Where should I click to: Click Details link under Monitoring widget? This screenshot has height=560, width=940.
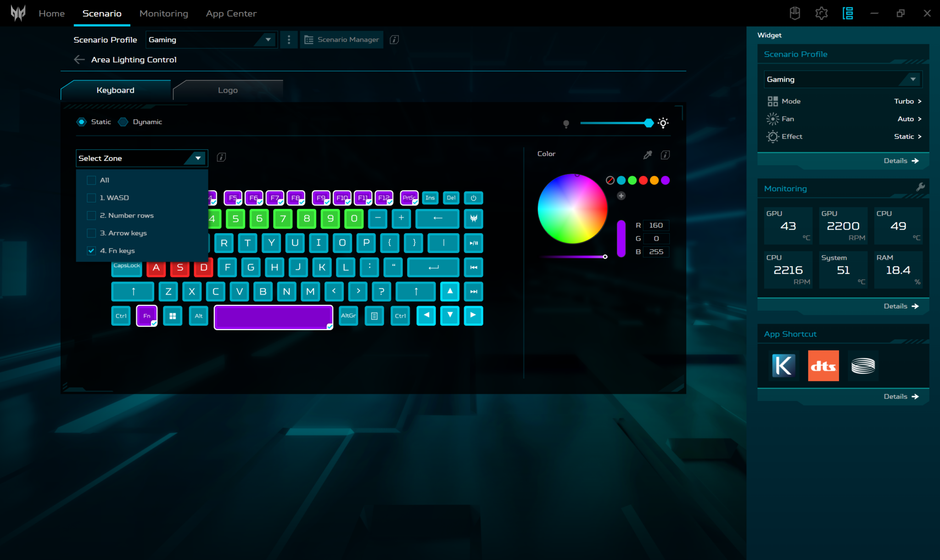901,306
